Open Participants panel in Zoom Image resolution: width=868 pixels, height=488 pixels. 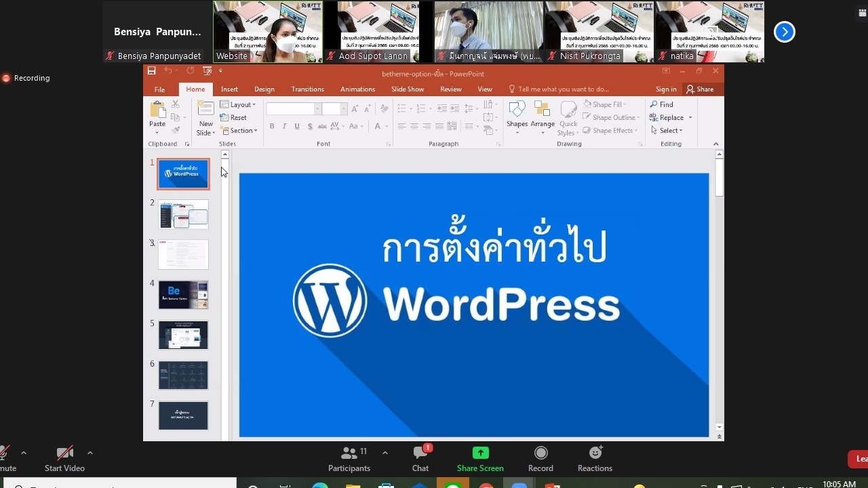coord(349,459)
